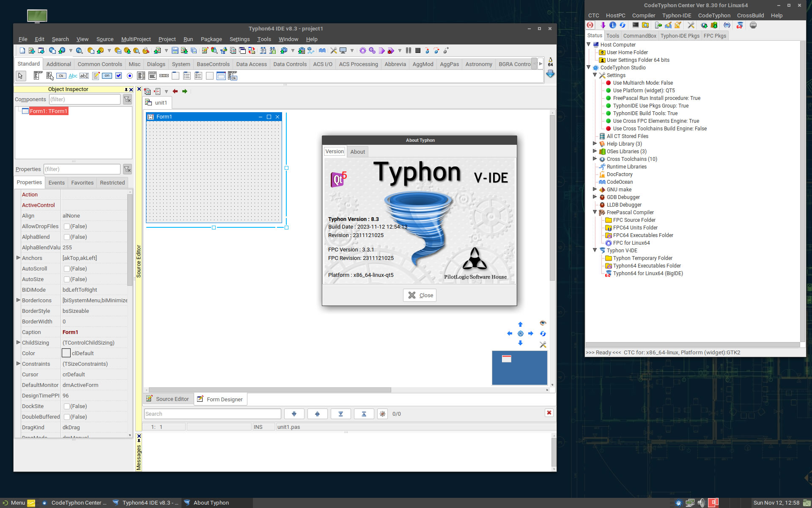
Task: Expand the GDB Debugger node
Action: coord(595,197)
